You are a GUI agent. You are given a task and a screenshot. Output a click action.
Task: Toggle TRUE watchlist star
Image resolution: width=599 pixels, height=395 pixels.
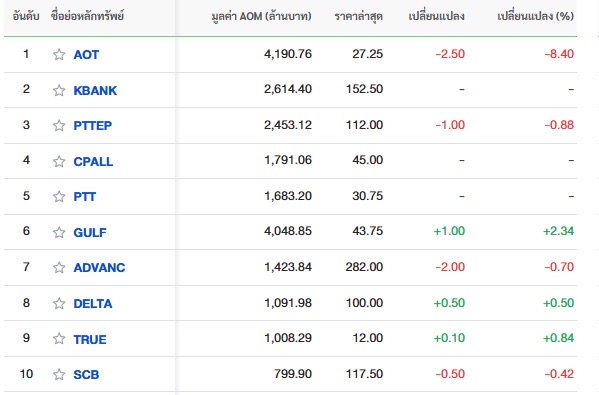[59, 338]
